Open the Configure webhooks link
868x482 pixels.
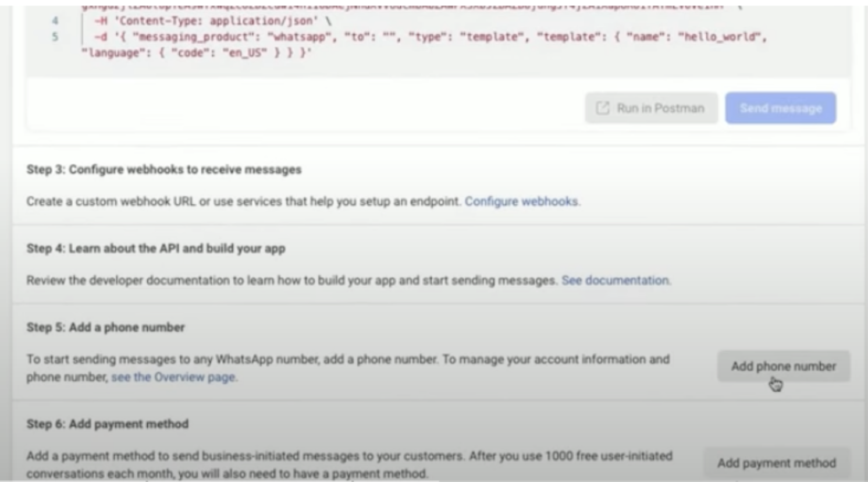coord(521,201)
